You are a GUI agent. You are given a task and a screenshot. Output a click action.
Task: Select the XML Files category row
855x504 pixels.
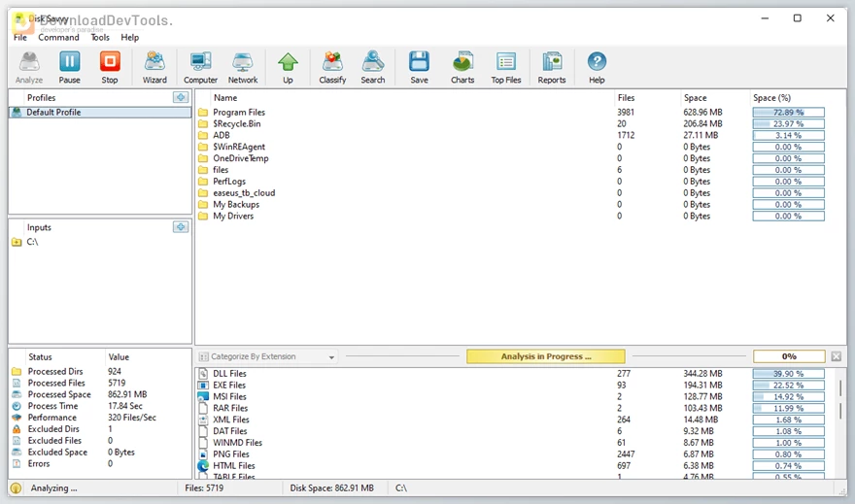pyautogui.click(x=513, y=420)
